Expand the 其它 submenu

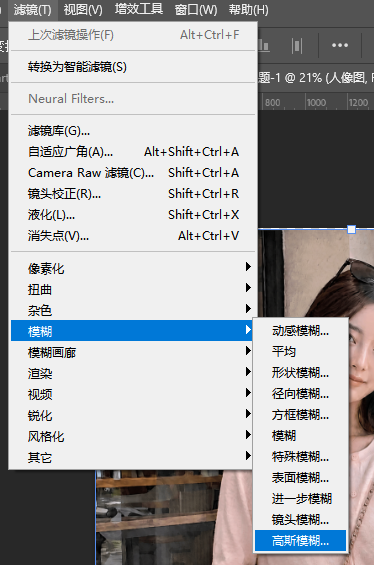133,457
